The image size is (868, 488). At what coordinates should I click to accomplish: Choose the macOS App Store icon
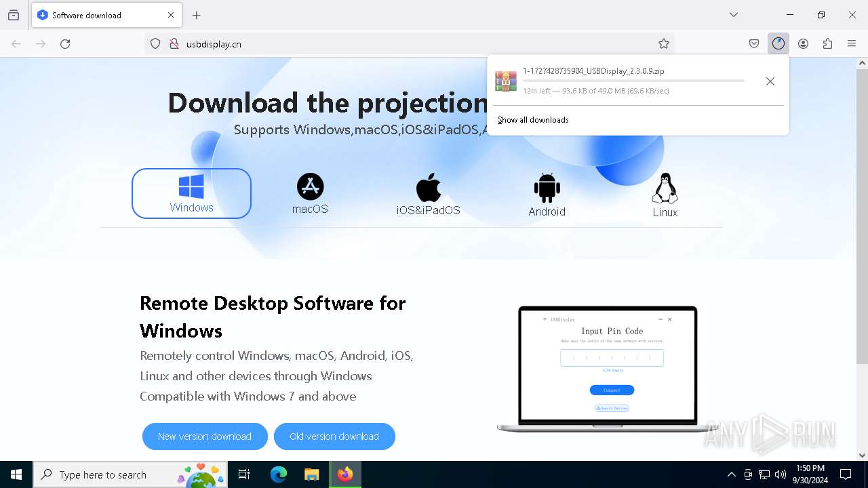coord(310,186)
